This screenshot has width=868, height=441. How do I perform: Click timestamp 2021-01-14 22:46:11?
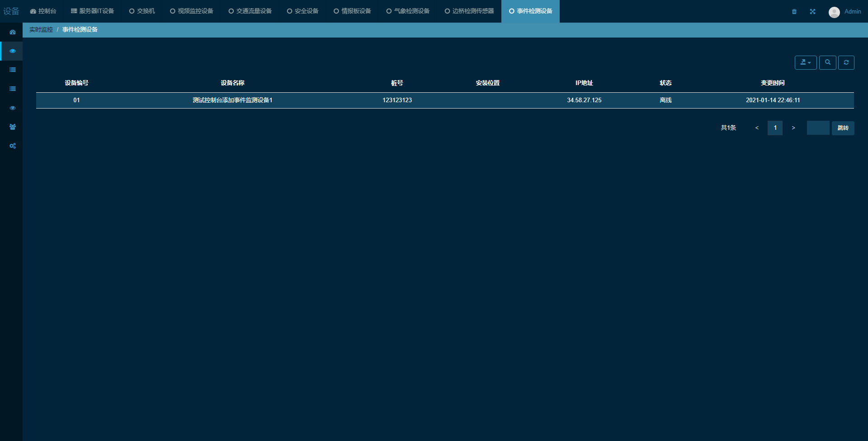[773, 100]
